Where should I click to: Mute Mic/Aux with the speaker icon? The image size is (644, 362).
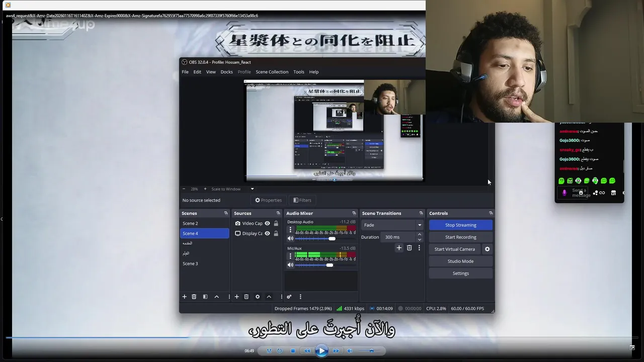[x=290, y=265]
